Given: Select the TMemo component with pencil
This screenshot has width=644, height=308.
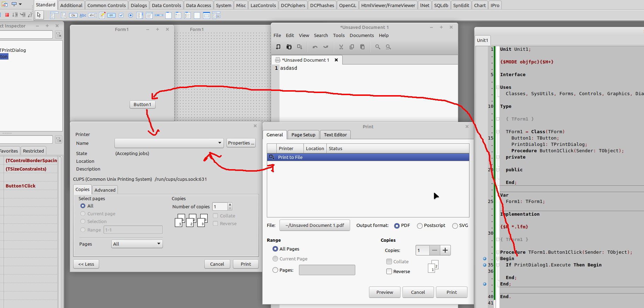Looking at the screenshot, I should pyautogui.click(x=102, y=15).
